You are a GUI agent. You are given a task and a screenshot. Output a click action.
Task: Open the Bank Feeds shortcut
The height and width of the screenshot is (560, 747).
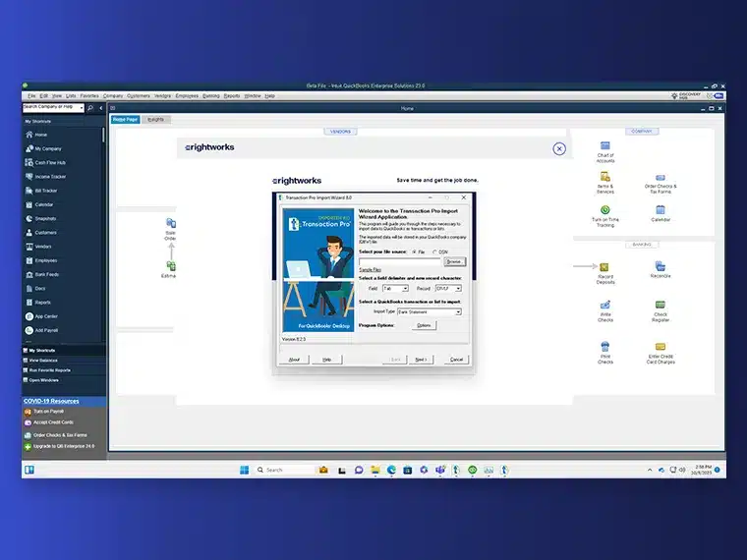click(42, 274)
